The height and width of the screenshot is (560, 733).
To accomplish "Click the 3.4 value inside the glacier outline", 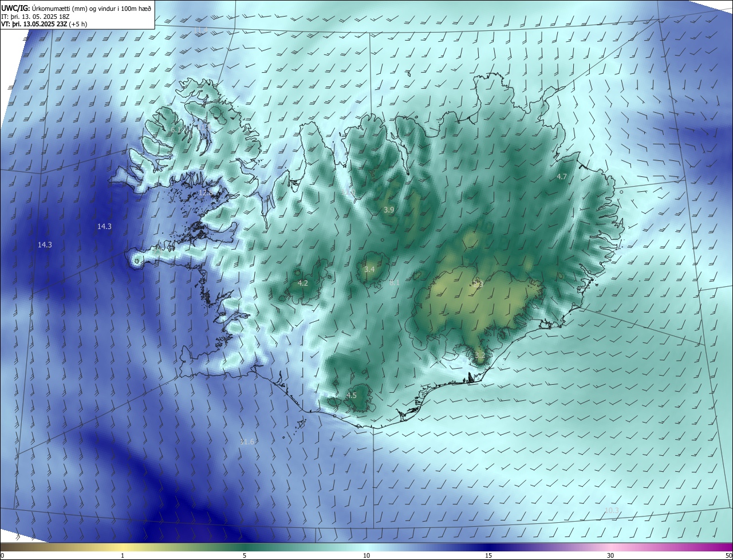I will click(369, 269).
